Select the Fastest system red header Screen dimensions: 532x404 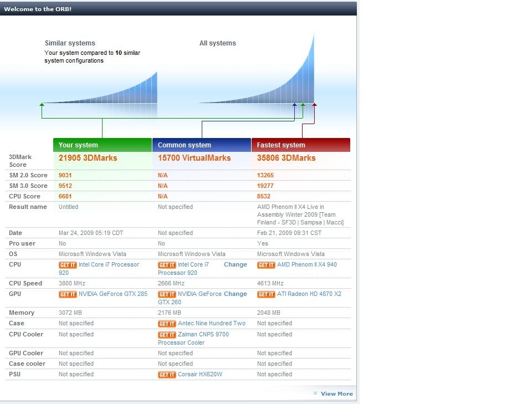click(x=301, y=145)
